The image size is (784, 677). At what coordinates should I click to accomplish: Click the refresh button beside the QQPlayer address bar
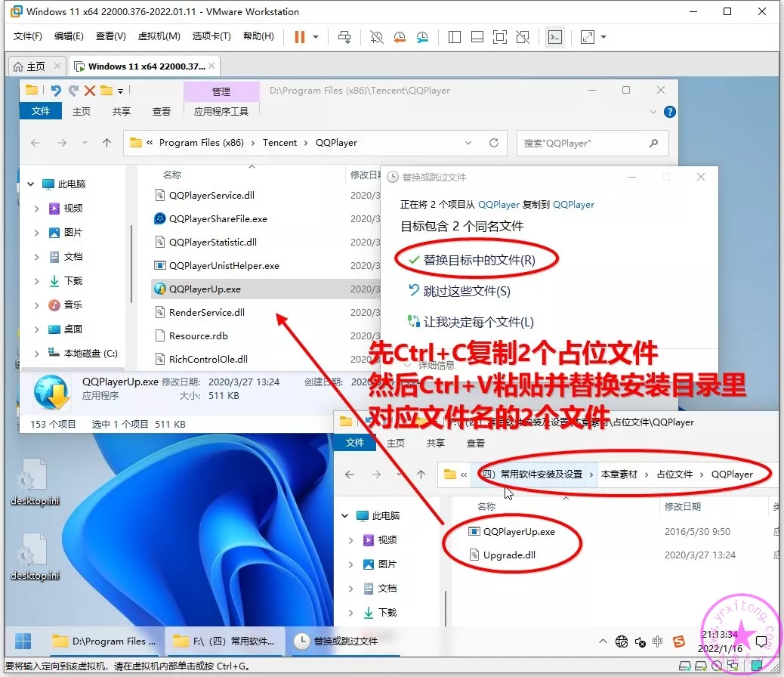click(494, 143)
